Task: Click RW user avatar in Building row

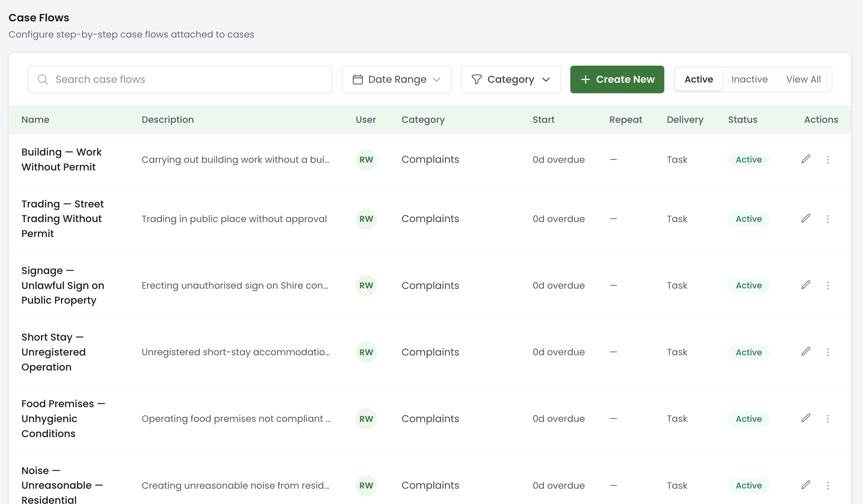Action: (x=366, y=159)
